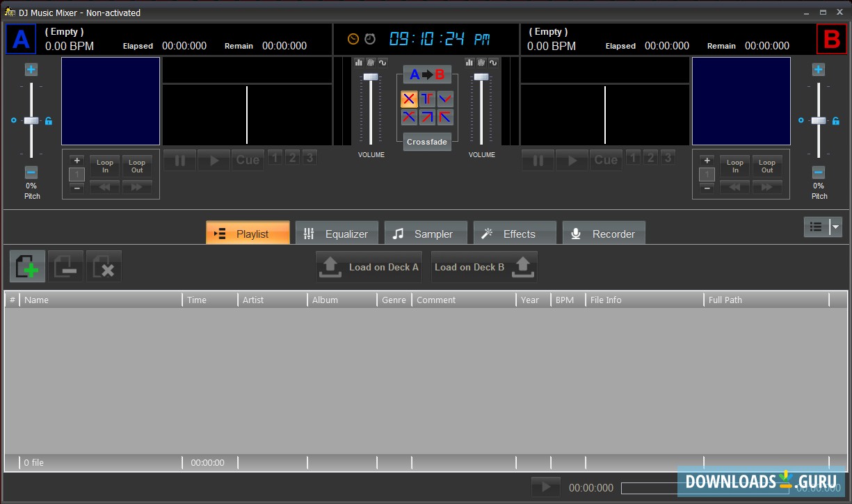852x504 pixels.
Task: Open the list view dropdown arrow
Action: (x=836, y=227)
